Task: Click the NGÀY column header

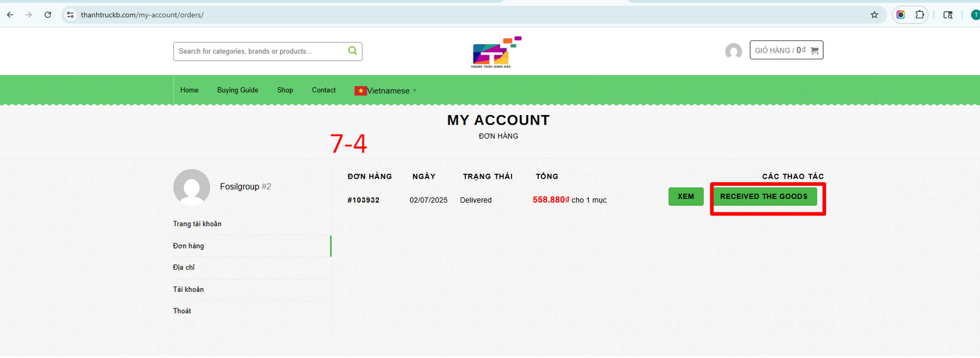Action: [x=424, y=176]
